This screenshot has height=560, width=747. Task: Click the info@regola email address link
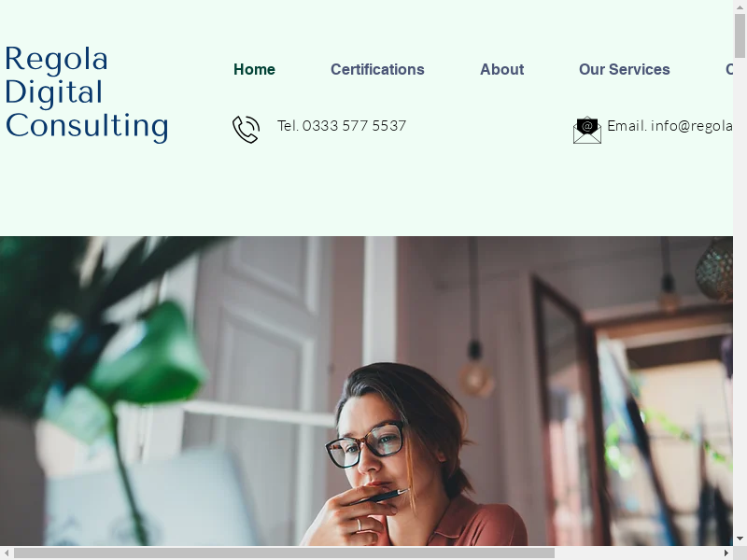692,126
